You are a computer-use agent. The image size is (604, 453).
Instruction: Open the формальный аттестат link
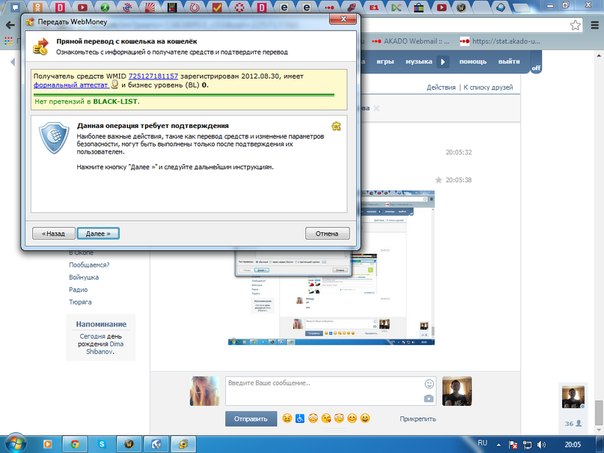71,85
